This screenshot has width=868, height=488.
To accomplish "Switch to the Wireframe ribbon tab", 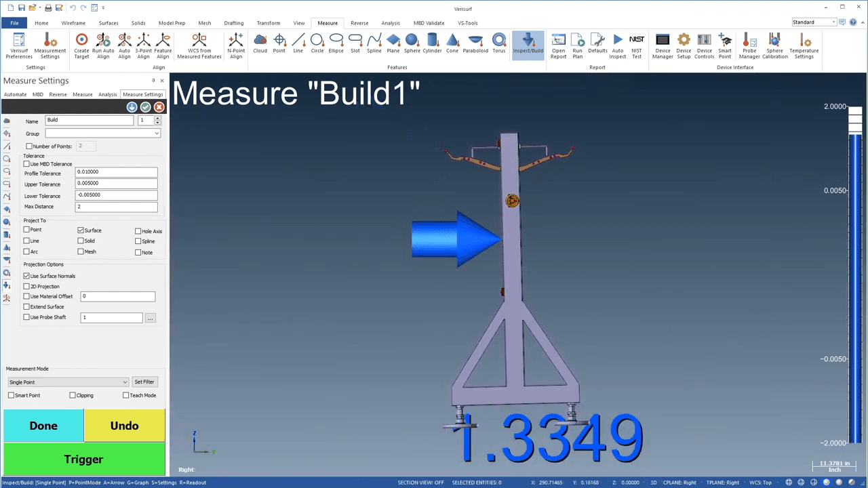I will coord(73,23).
